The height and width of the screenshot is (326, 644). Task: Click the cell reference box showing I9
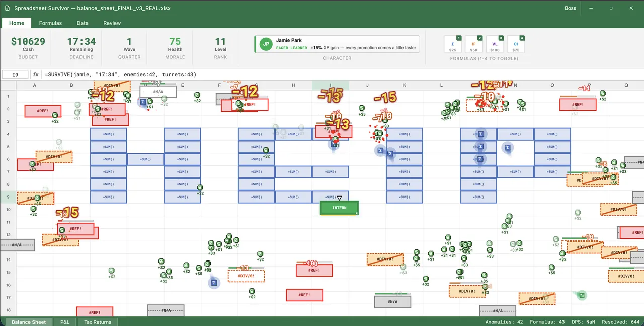pos(15,74)
